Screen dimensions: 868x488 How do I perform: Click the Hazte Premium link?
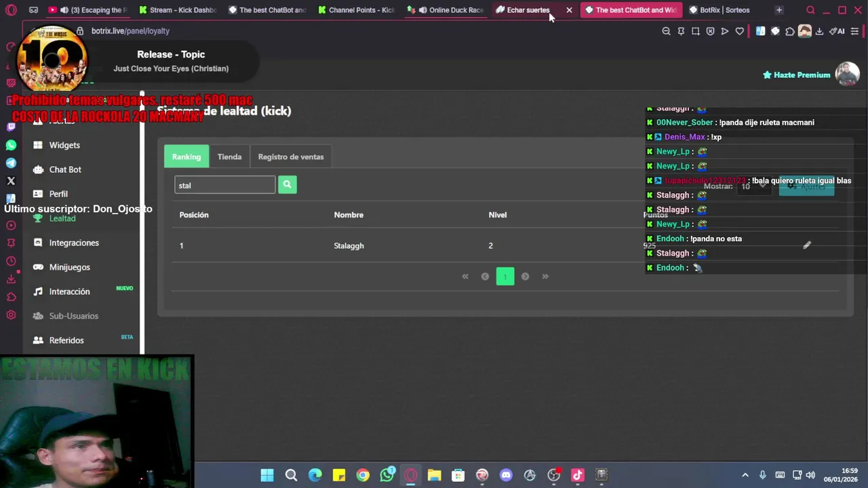[x=796, y=75]
